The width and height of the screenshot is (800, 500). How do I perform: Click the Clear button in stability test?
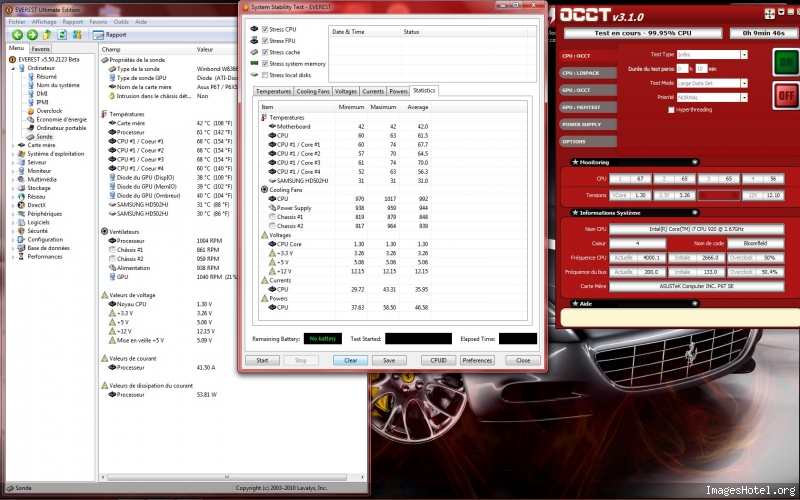click(x=350, y=360)
